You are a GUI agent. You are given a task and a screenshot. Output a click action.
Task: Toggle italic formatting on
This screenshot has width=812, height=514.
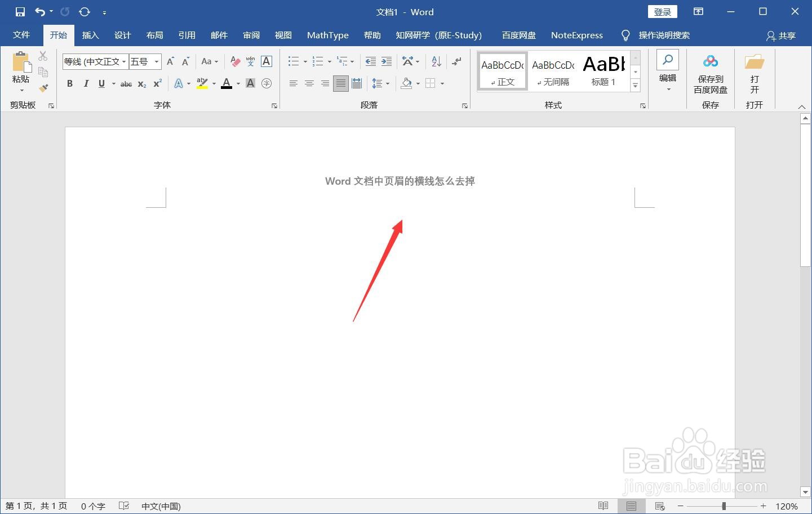click(x=86, y=83)
